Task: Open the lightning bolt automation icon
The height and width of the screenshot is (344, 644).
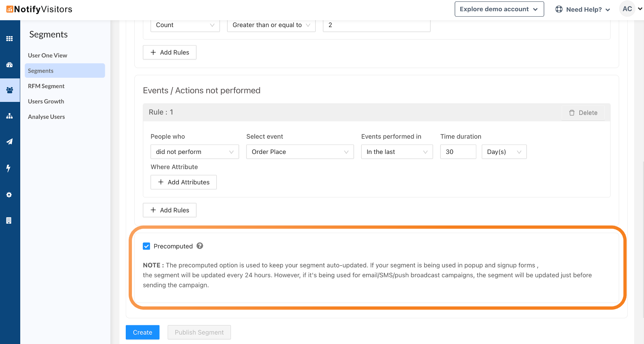Action: (9, 168)
